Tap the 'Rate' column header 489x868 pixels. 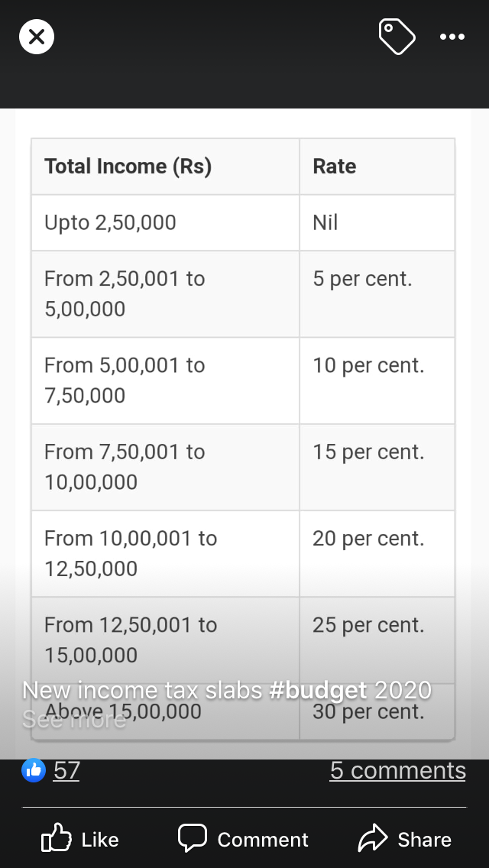point(333,166)
